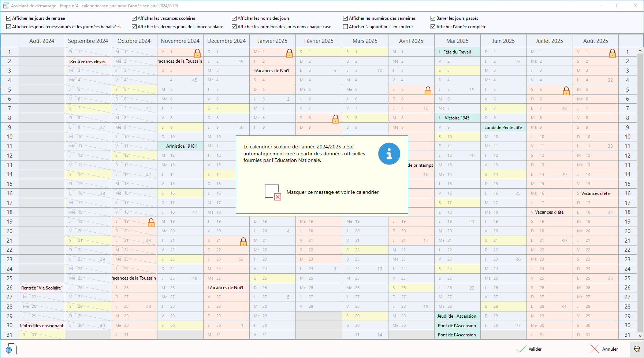
Task: Click the hide message icon in the dialog
Action: pyautogui.click(x=273, y=192)
